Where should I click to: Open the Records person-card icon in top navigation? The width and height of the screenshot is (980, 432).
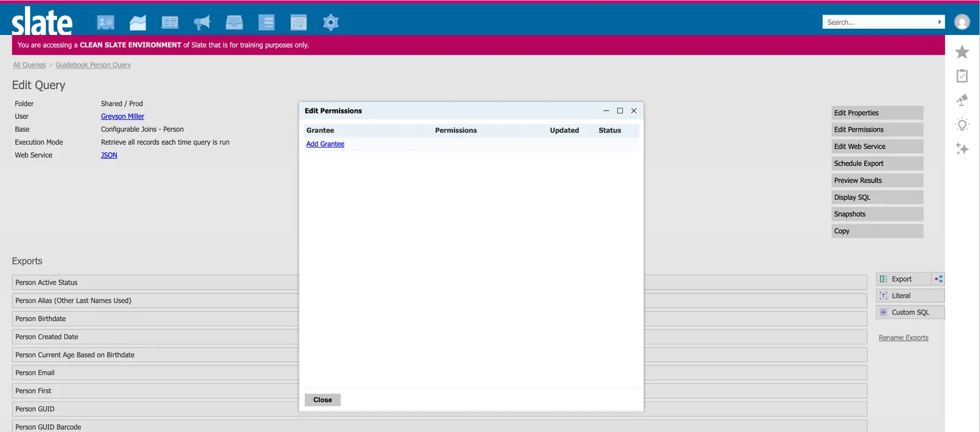click(105, 23)
